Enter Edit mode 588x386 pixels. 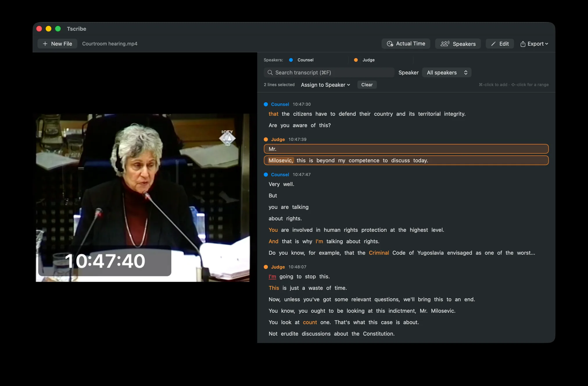[500, 44]
